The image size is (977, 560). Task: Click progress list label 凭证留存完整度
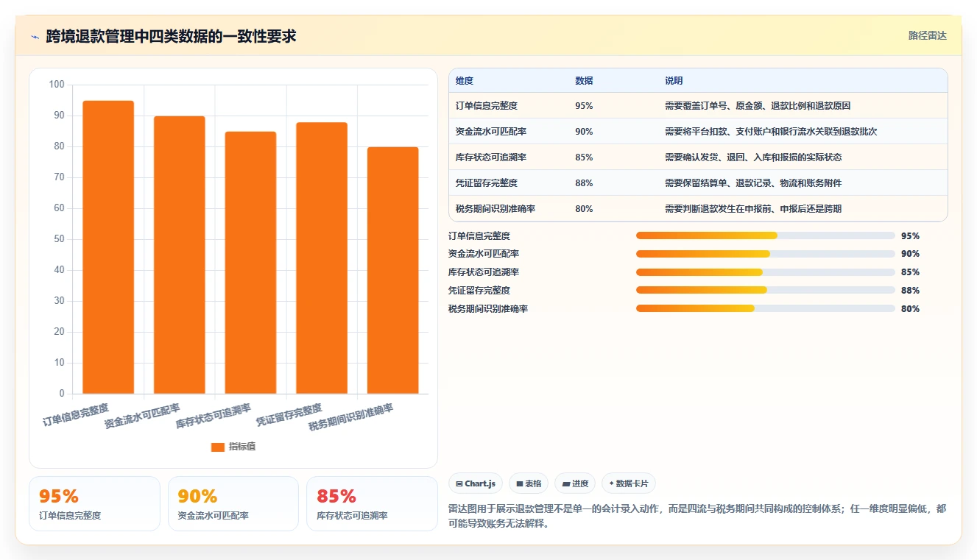point(479,291)
